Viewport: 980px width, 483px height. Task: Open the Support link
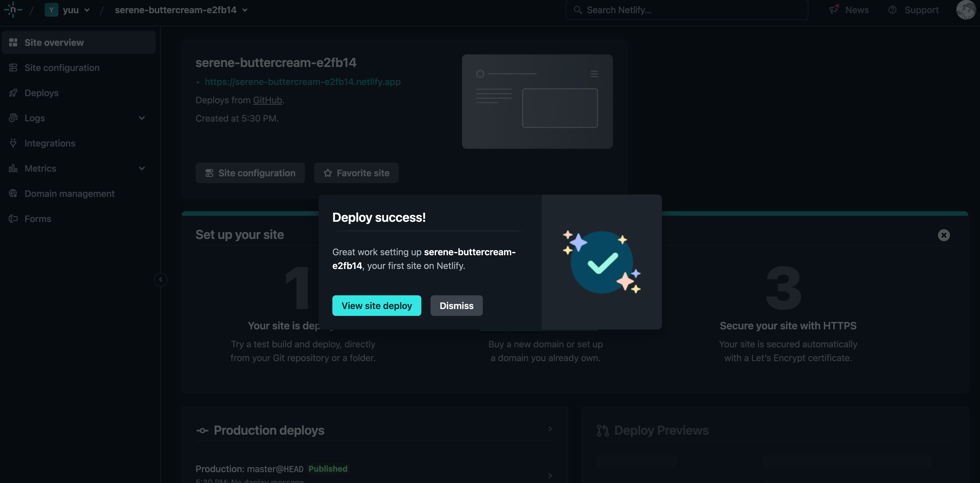coord(921,10)
